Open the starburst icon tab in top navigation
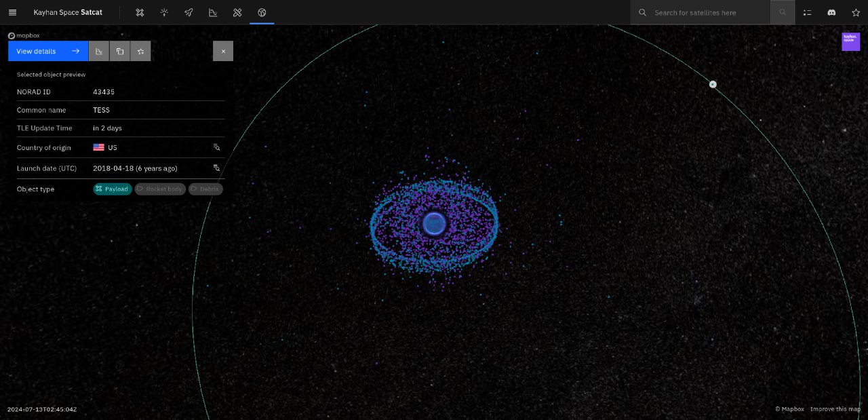This screenshot has height=420, width=868. 164,12
